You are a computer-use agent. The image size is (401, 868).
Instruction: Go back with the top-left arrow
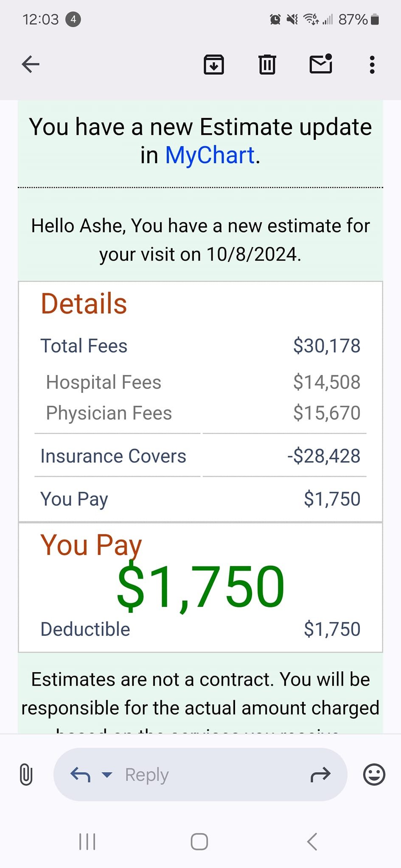(x=31, y=64)
